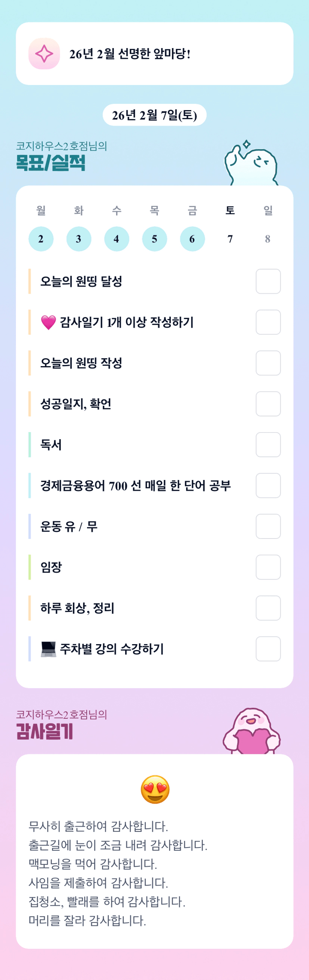Mark 임장 as completed
Image resolution: width=309 pixels, height=980 pixels.
click(268, 567)
